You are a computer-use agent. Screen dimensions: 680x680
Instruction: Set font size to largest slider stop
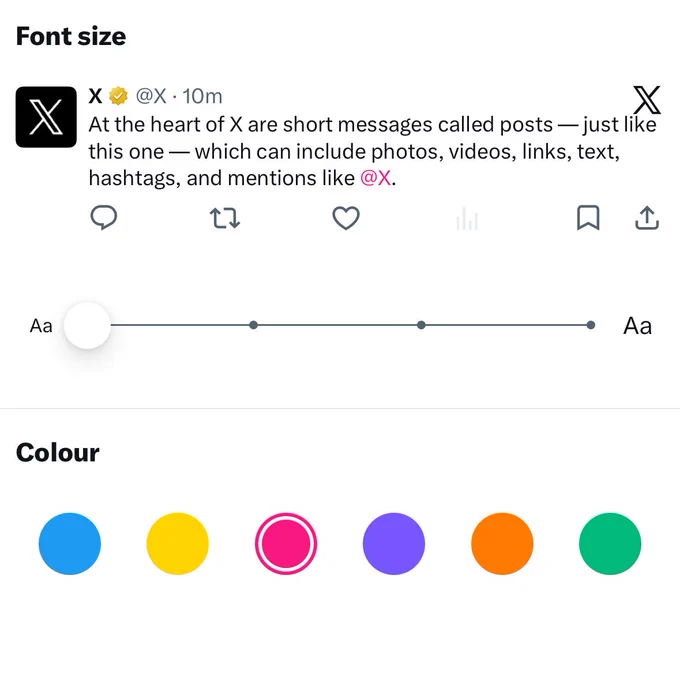pyautogui.click(x=590, y=325)
